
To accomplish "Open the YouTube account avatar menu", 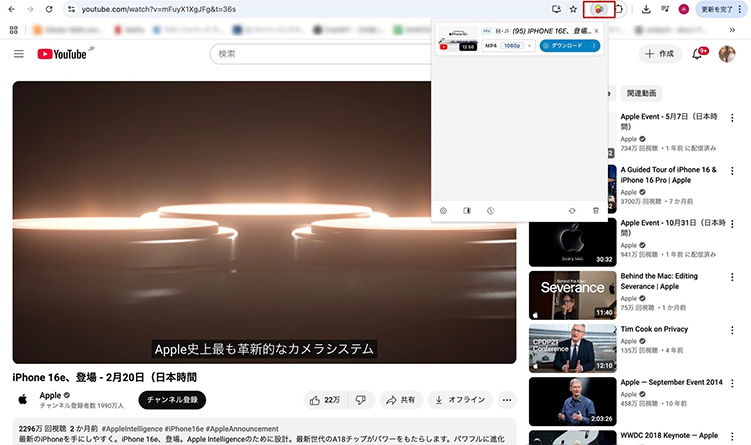I will [727, 54].
